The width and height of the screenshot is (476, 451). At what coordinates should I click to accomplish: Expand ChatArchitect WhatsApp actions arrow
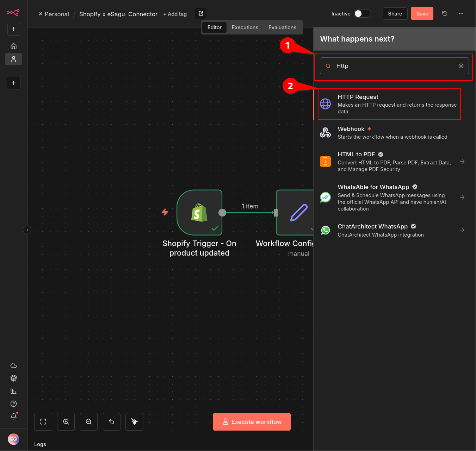pos(462,230)
